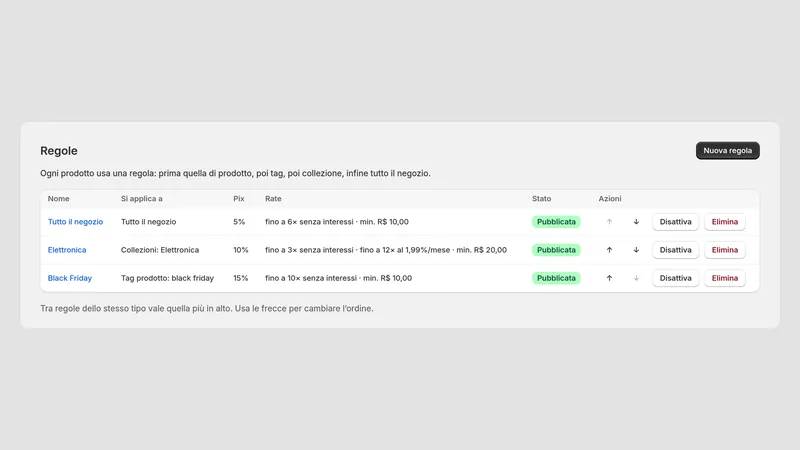Screen dimensions: 800x450
Task: Click the Regole heading
Action: tap(59, 151)
